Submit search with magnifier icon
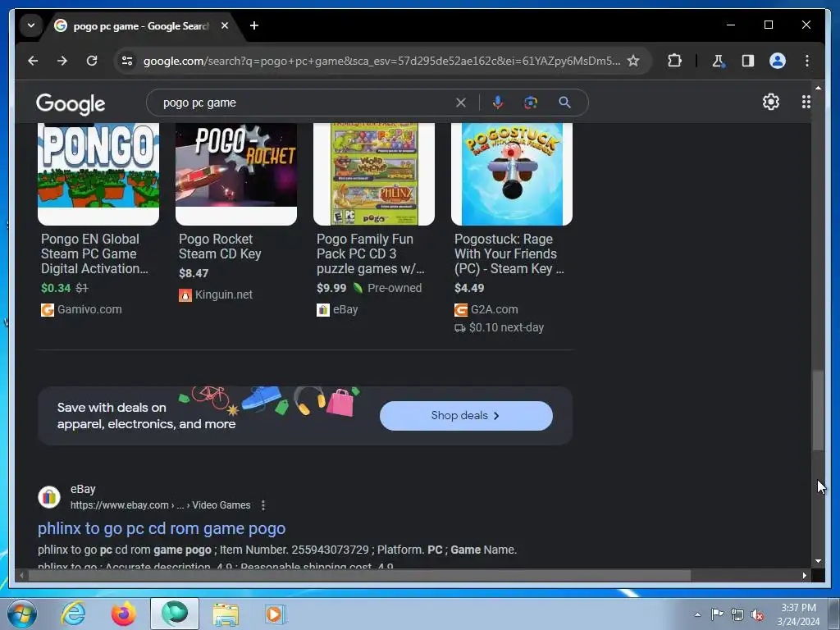The image size is (840, 630). tap(564, 103)
